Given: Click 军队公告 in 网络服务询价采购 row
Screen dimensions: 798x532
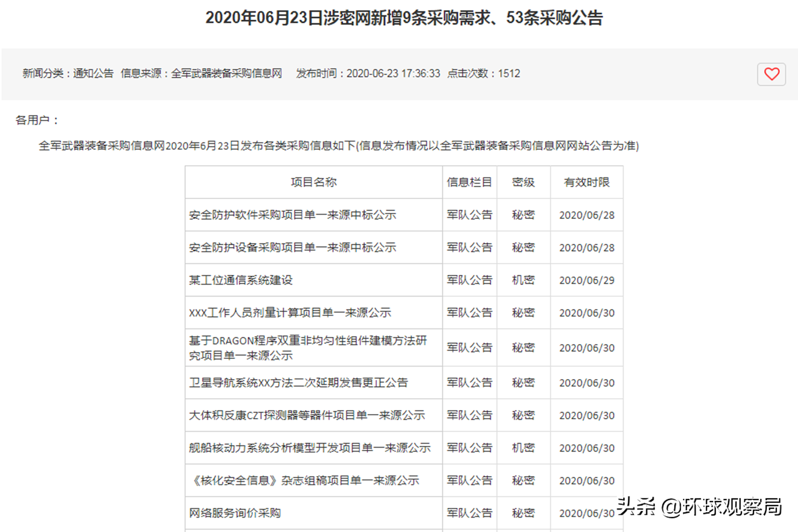Looking at the screenshot, I should point(470,513).
